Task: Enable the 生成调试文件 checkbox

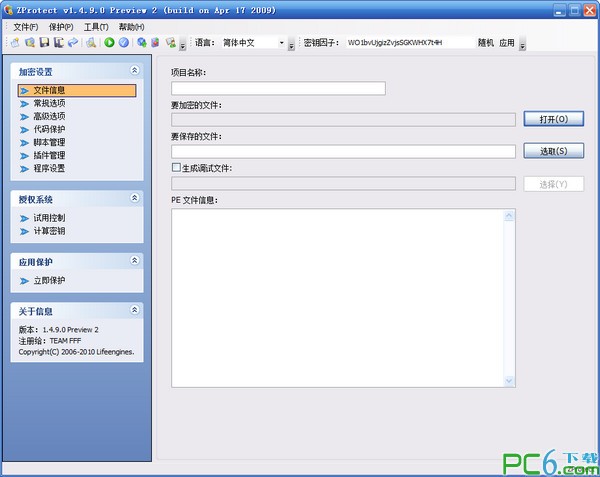Action: 176,168
